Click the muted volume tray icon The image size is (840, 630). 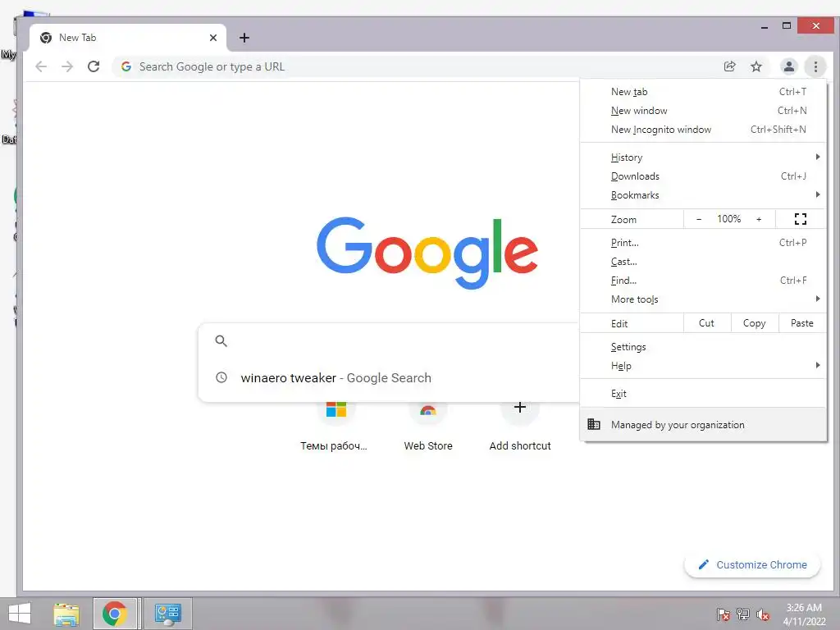pos(763,614)
